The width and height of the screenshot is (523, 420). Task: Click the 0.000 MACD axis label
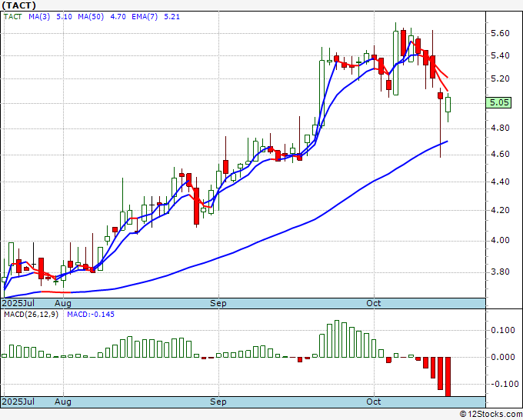[x=503, y=357]
